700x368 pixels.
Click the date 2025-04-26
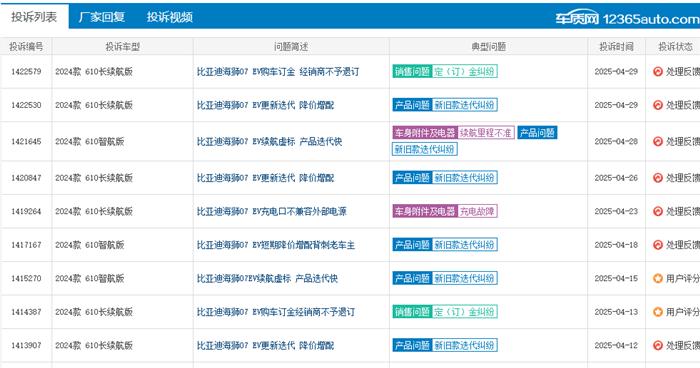[x=616, y=178]
